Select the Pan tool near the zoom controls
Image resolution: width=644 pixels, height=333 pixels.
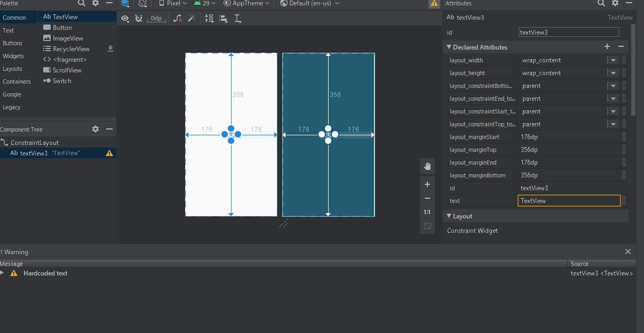pyautogui.click(x=427, y=166)
